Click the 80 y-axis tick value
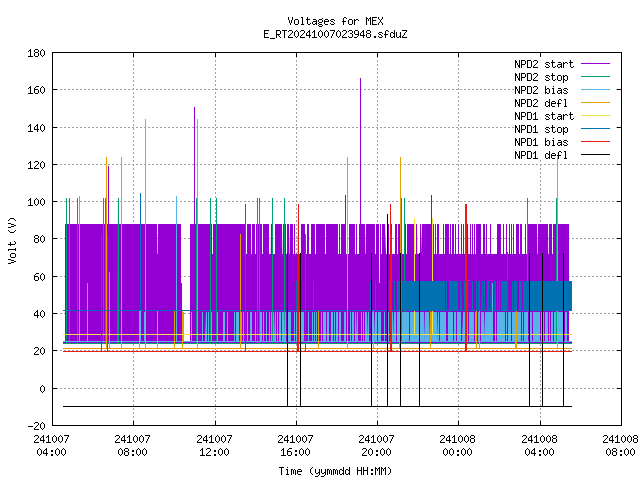640x480 pixels. (x=39, y=239)
